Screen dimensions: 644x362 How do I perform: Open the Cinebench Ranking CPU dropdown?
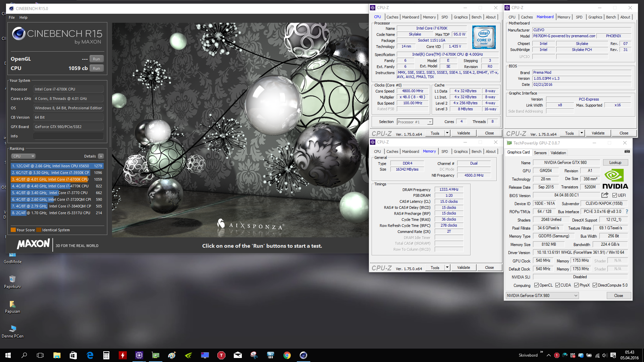pyautogui.click(x=23, y=156)
